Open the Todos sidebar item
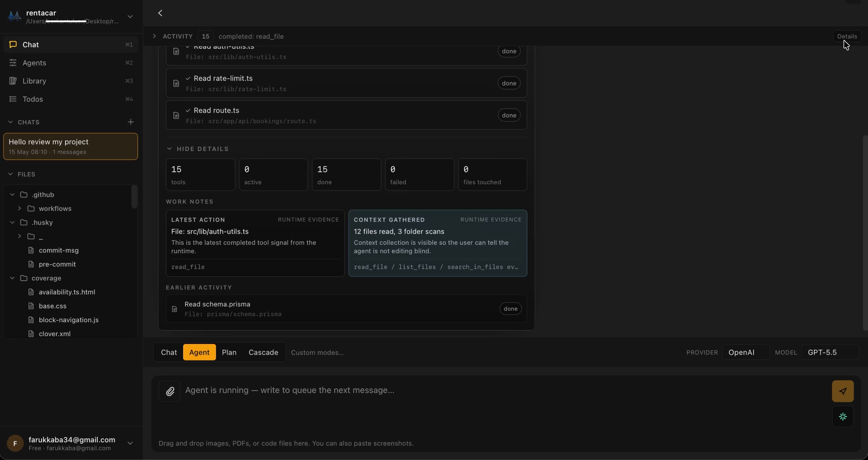This screenshot has width=868, height=460. point(71,99)
